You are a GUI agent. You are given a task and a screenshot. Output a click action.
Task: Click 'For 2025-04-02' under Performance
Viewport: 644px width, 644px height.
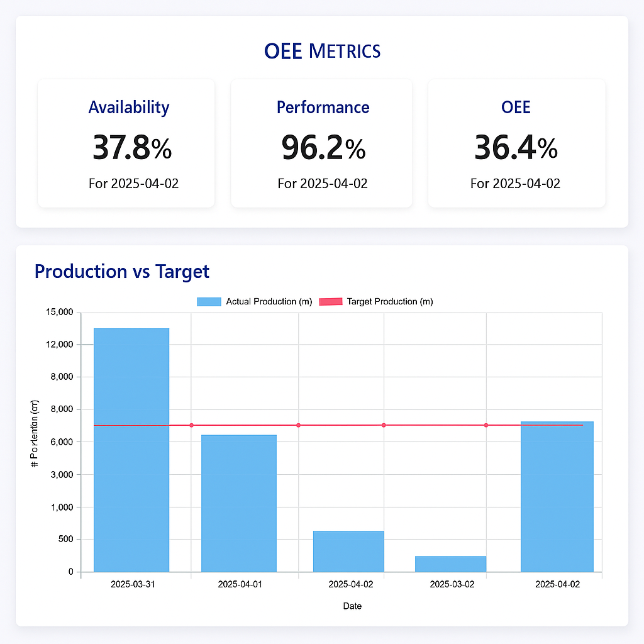click(x=323, y=184)
